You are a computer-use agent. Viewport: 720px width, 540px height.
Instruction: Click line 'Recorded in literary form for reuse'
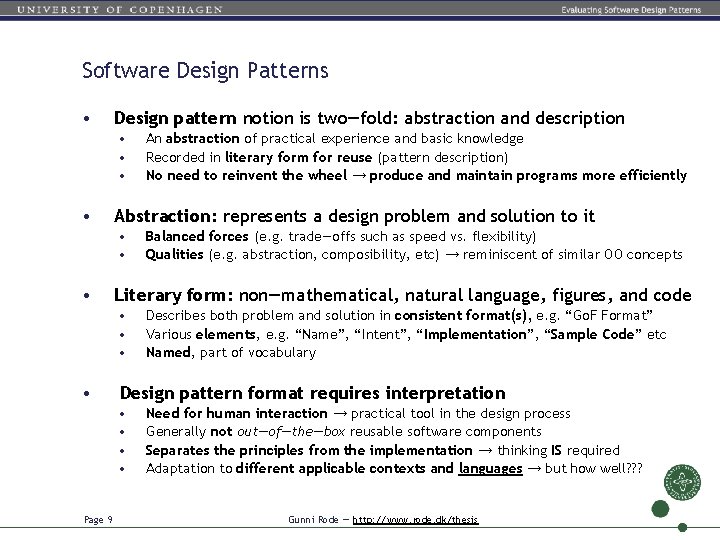(327, 158)
